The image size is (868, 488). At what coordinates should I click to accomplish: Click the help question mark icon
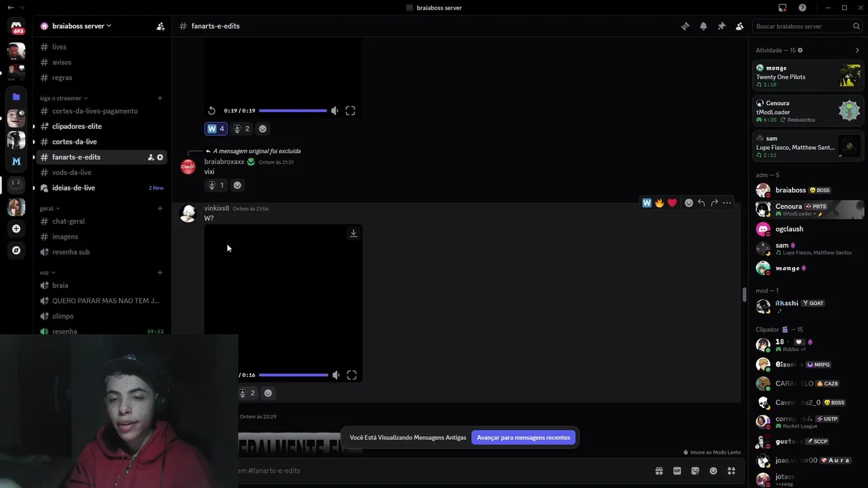(803, 7)
